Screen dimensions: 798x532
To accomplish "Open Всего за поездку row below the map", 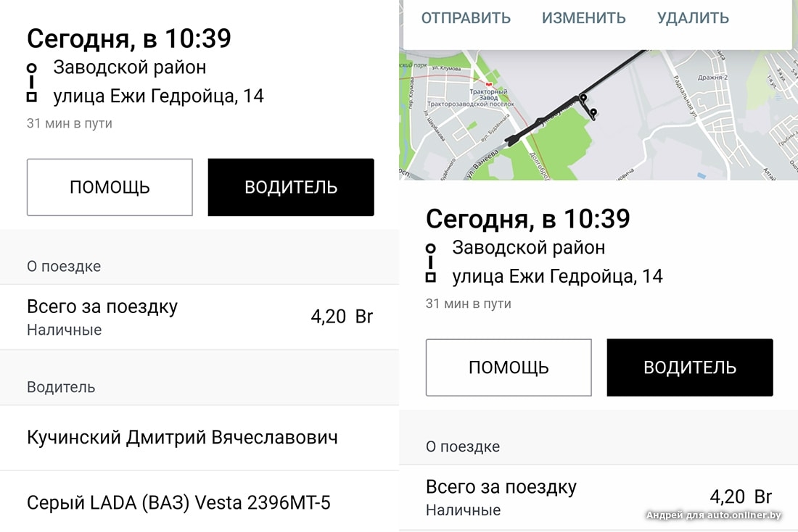I will pyautogui.click(x=598, y=498).
